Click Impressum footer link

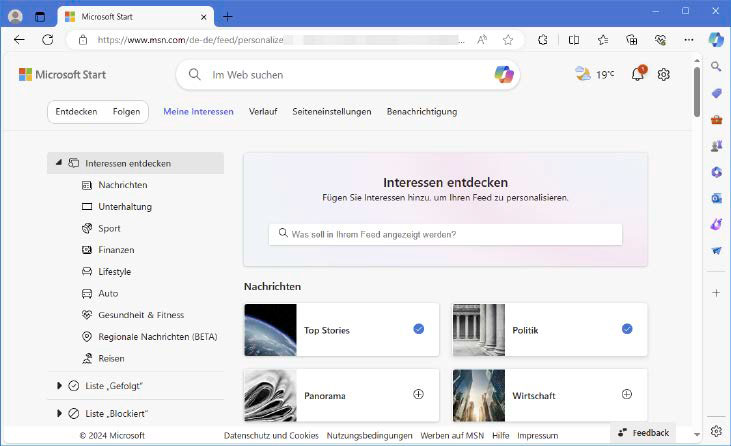pos(538,436)
